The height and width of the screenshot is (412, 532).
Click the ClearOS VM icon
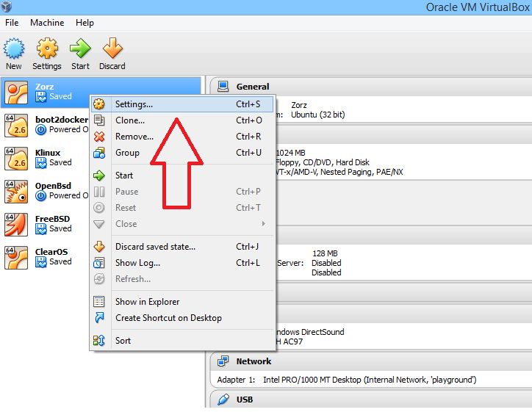[x=16, y=258]
